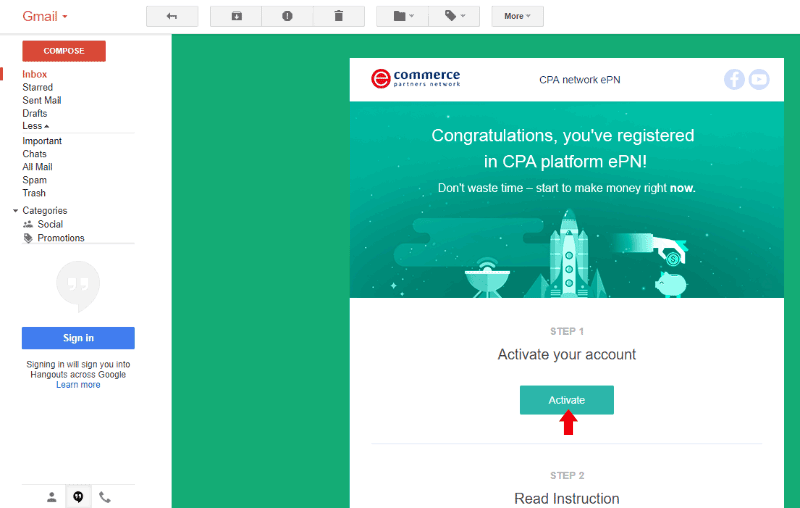The height and width of the screenshot is (508, 800).
Task: Open the Learn more link
Action: [x=78, y=385]
